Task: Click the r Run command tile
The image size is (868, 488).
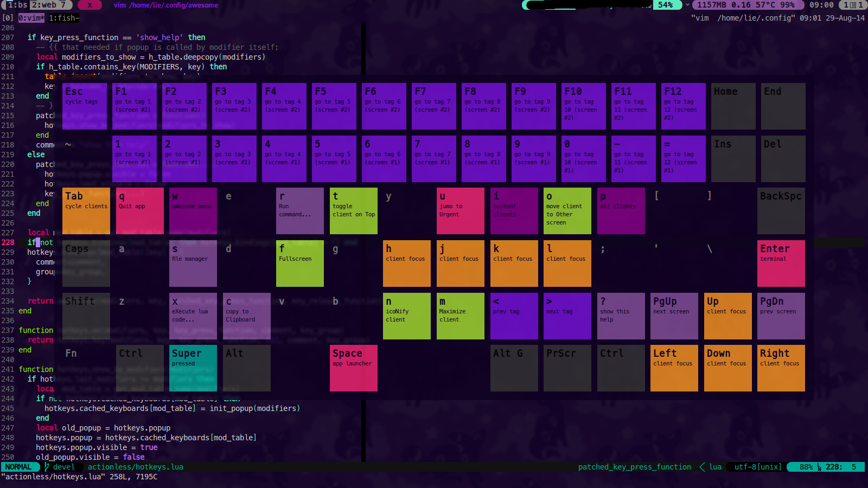Action: (300, 211)
